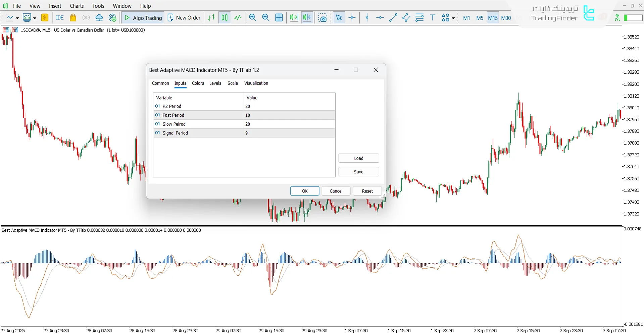Edit the Signal Period value of 9
This screenshot has height=334, width=644.
coord(289,133)
